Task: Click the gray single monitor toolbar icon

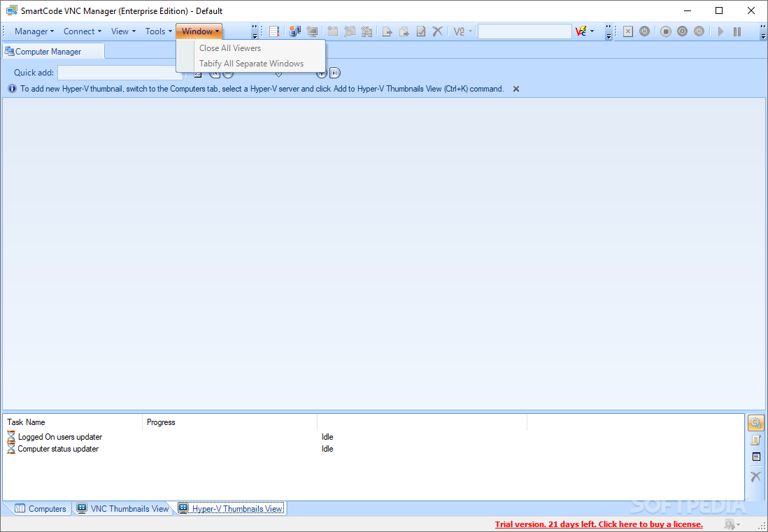Action: (312, 31)
